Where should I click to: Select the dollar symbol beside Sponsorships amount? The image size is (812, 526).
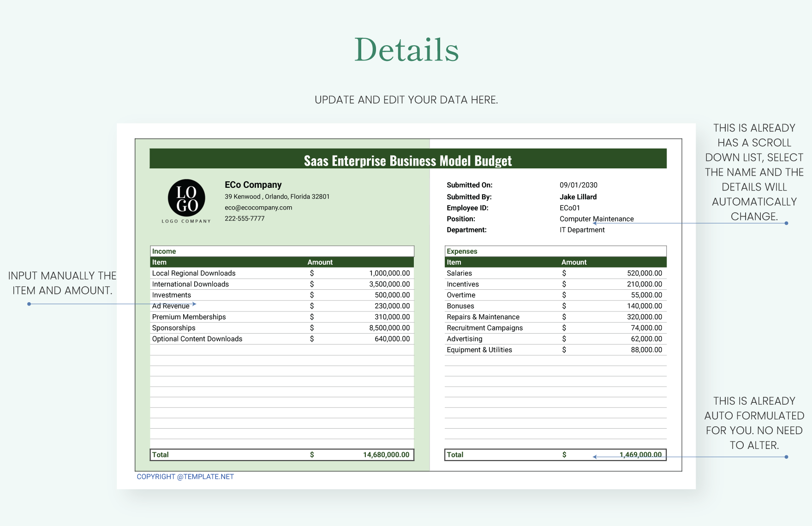312,328
